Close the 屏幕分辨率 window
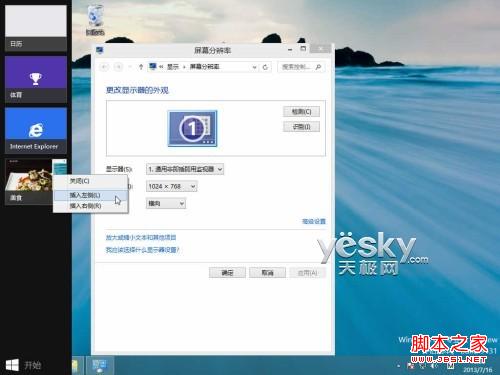500x375 pixels. (x=320, y=49)
